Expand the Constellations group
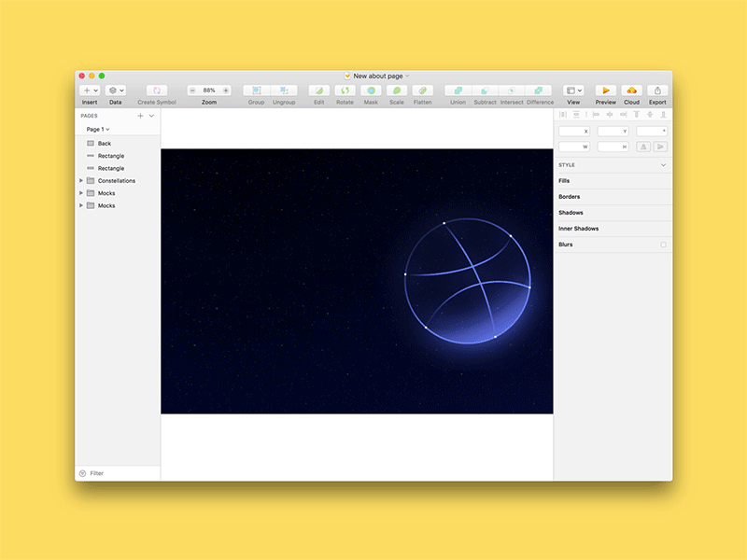 coord(81,180)
